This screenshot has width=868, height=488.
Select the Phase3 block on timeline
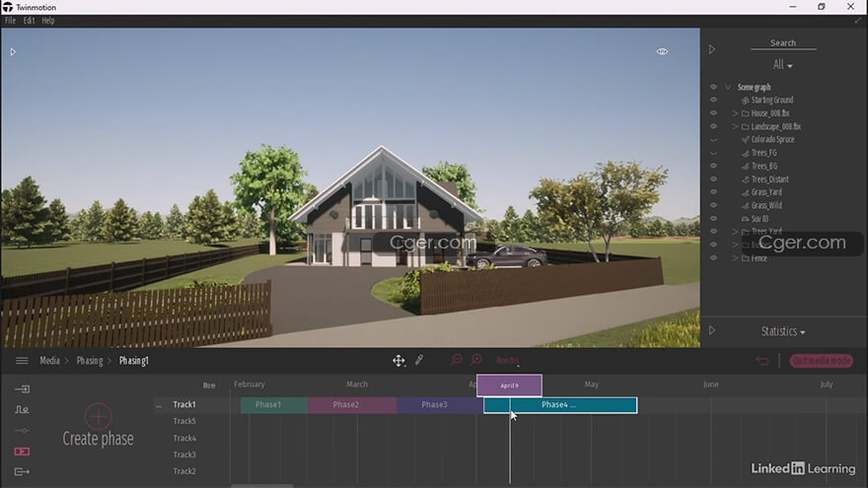pyautogui.click(x=440, y=405)
